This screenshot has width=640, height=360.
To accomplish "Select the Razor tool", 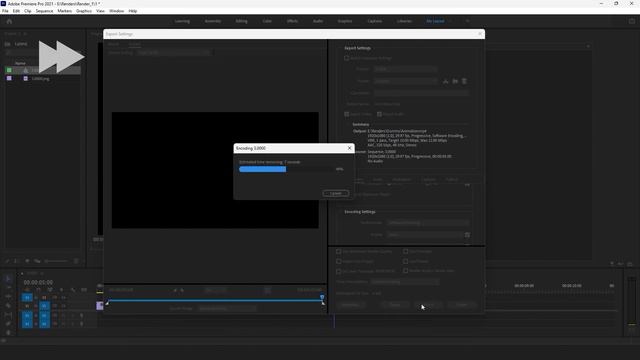I will tap(8, 306).
